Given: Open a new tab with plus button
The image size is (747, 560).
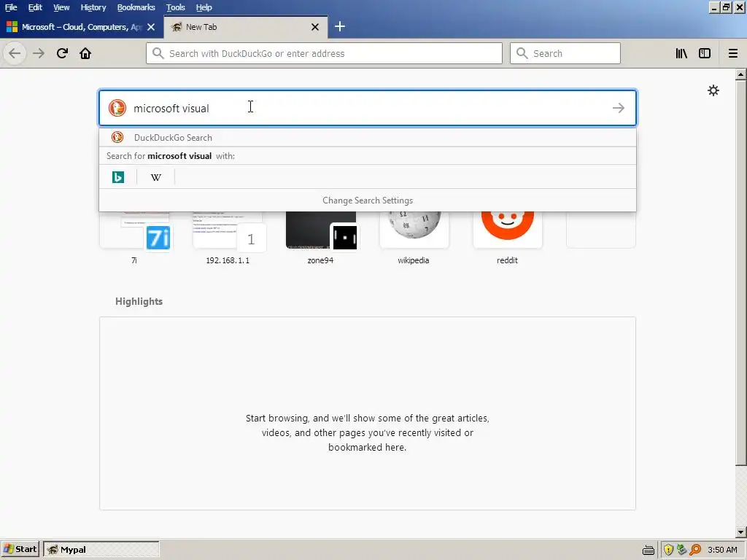Looking at the screenshot, I should pos(340,27).
